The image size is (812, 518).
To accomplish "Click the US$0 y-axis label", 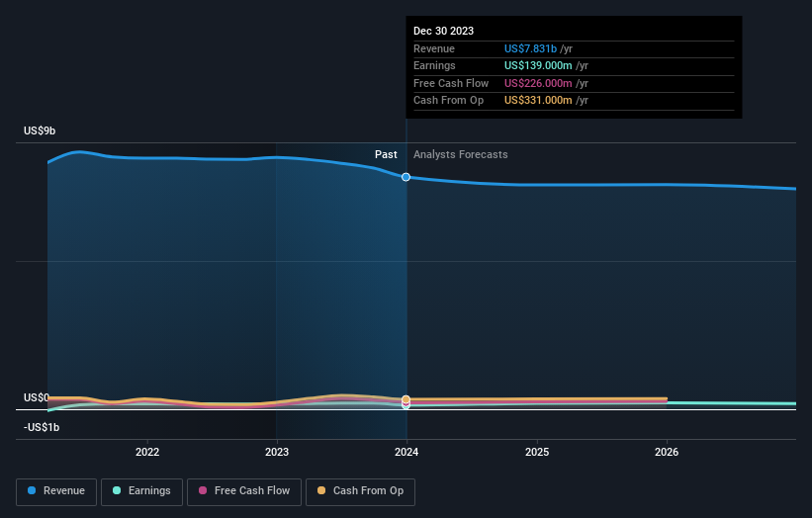I will 37,397.
